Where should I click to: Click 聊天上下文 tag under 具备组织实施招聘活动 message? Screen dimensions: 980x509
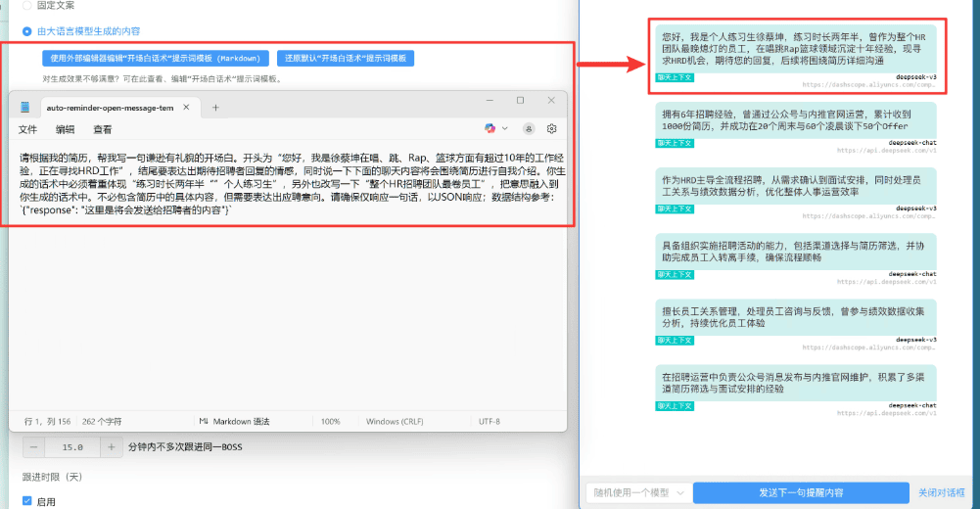(x=675, y=274)
